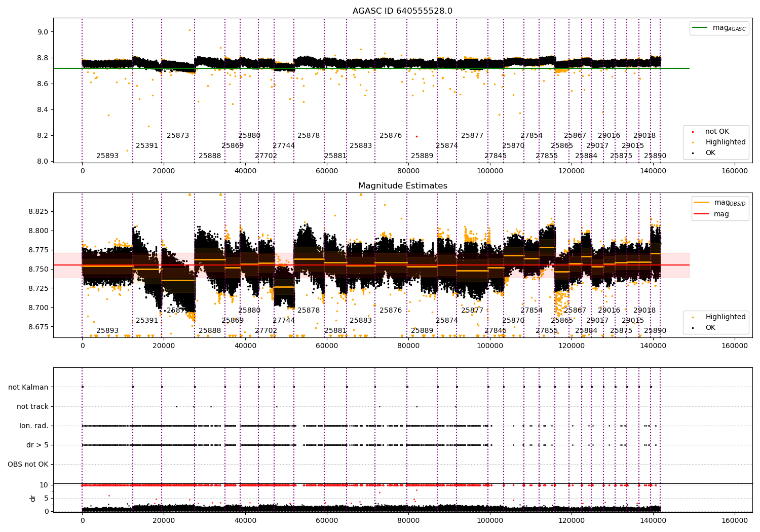Click OBSID label 25880 in top plot
This screenshot has height=532, width=760.
pyautogui.click(x=249, y=136)
